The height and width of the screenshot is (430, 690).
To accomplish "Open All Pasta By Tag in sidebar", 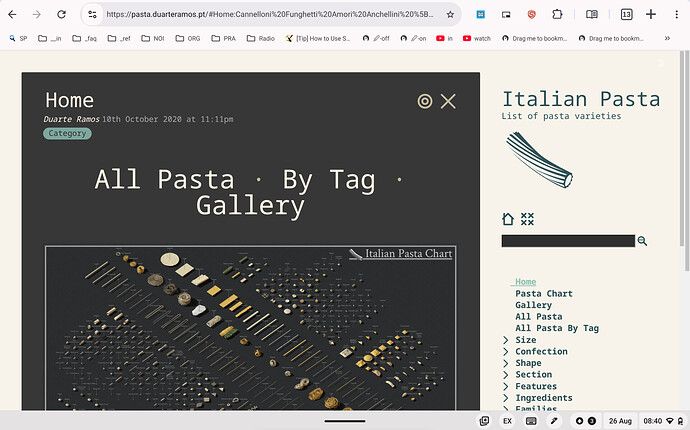I will pyautogui.click(x=557, y=328).
